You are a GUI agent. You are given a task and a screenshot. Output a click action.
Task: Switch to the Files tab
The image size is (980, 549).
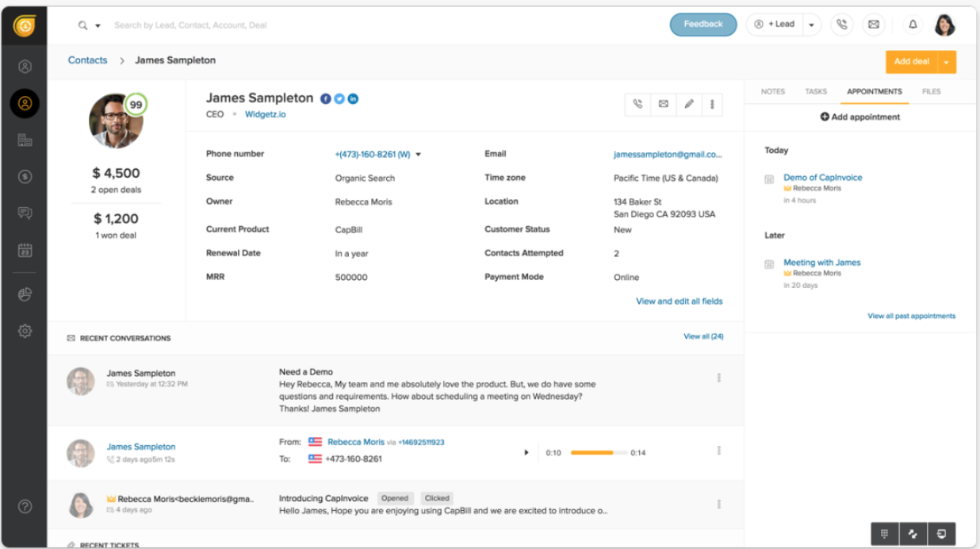click(931, 92)
